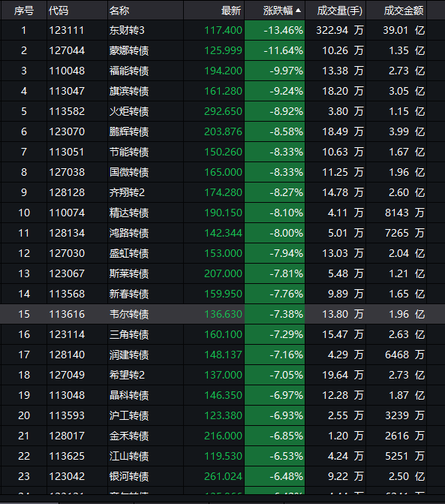445x504 pixels.
Task: Click price 194.200 of 福能转债
Action: [x=223, y=71]
